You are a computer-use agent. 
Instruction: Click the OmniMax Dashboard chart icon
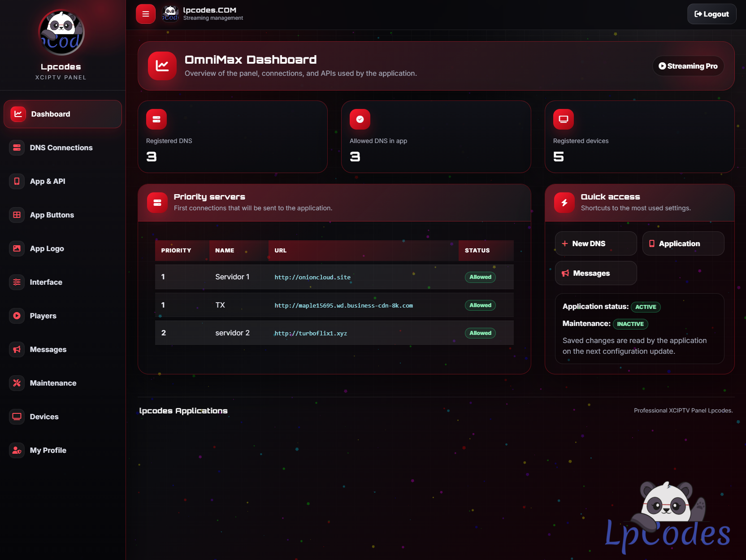pos(162,66)
